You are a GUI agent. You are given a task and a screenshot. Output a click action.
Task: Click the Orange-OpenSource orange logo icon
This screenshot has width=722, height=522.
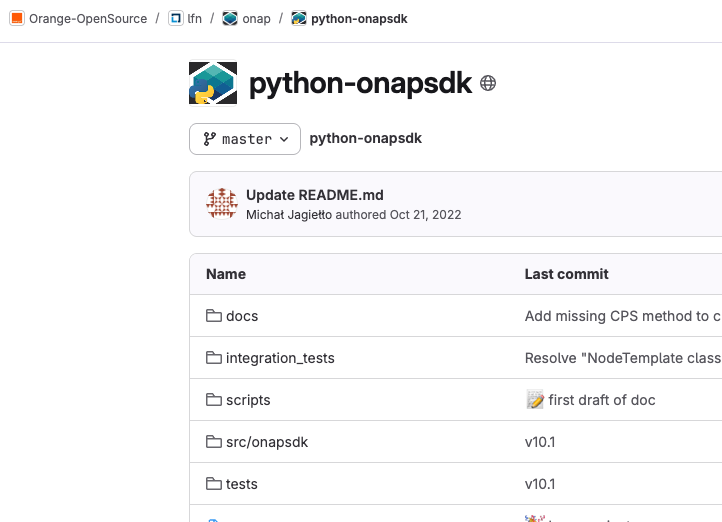click(17, 18)
